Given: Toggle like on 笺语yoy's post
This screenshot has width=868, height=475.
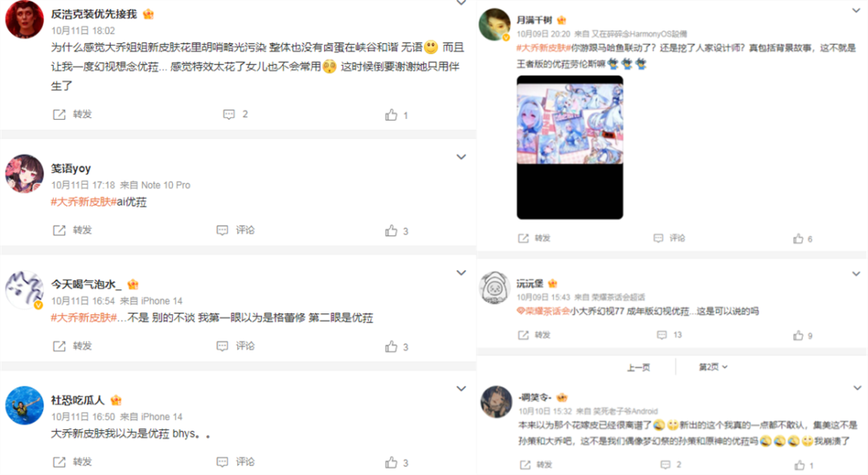Looking at the screenshot, I should [396, 231].
